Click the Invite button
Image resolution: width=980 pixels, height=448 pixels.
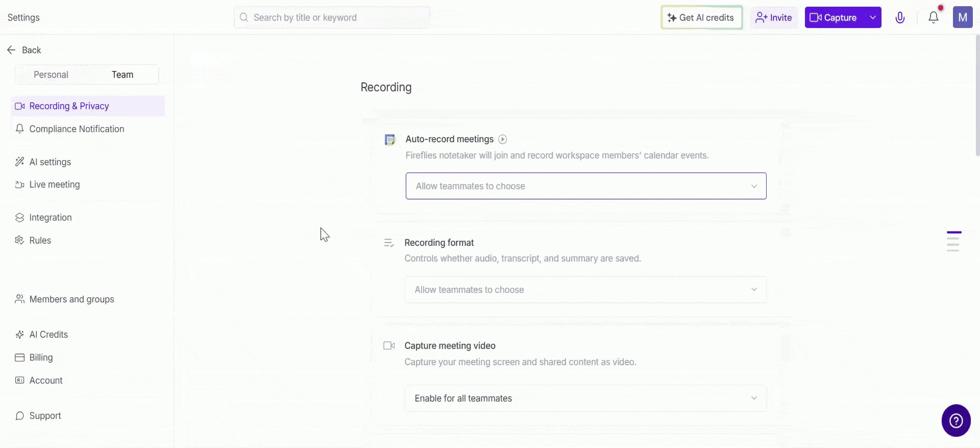[774, 17]
